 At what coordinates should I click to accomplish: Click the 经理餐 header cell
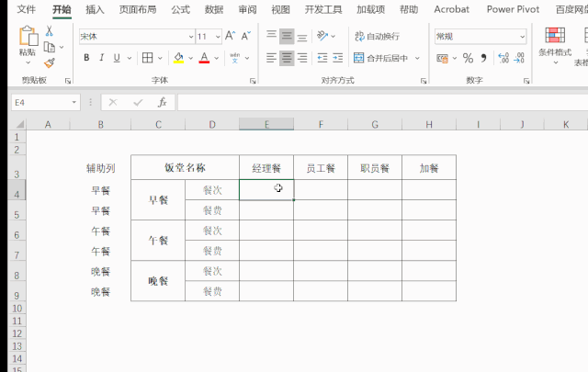pyautogui.click(x=266, y=167)
